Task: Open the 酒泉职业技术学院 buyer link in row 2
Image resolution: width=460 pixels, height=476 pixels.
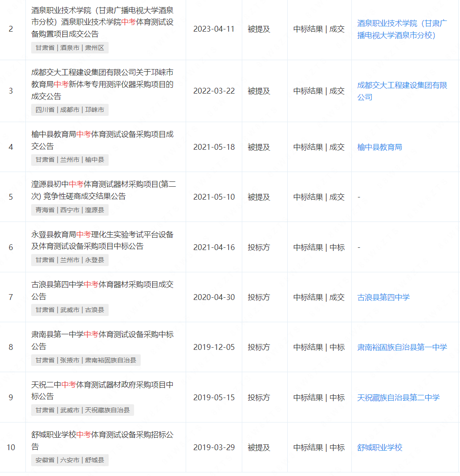Action: click(402, 29)
